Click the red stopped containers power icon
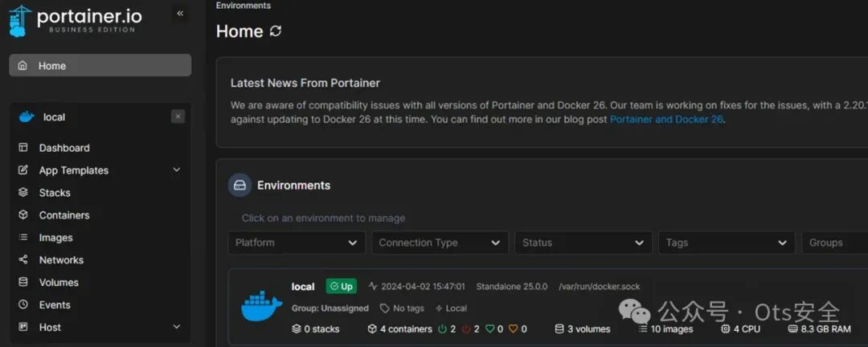The width and height of the screenshot is (868, 347). (466, 329)
